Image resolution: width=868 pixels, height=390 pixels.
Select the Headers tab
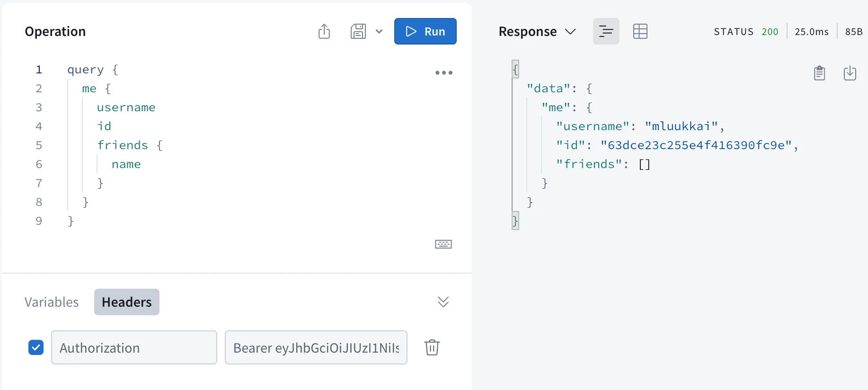[x=127, y=302]
